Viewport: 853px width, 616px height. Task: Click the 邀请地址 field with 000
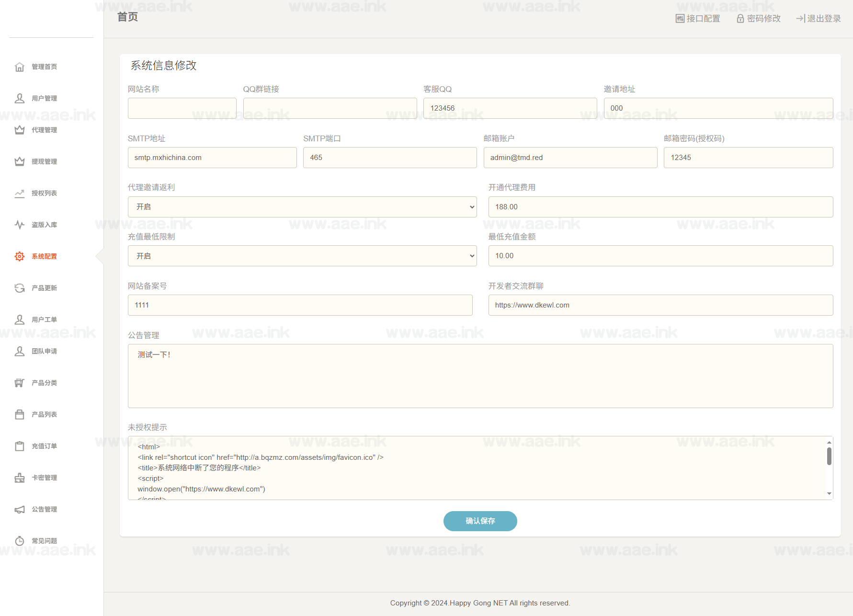(x=718, y=108)
